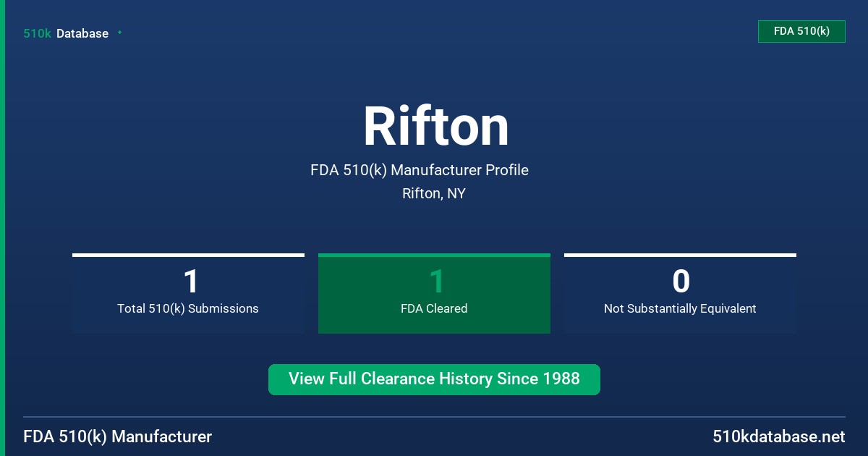Click View Full Clearance History Since 1988

pos(434,379)
